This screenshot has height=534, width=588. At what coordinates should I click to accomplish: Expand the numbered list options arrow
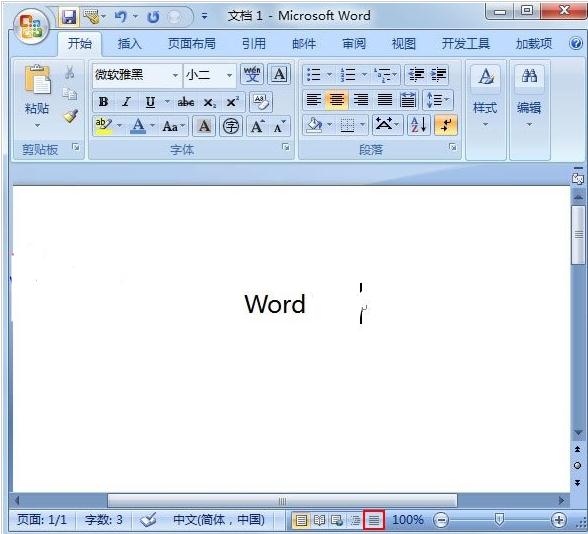pos(364,75)
